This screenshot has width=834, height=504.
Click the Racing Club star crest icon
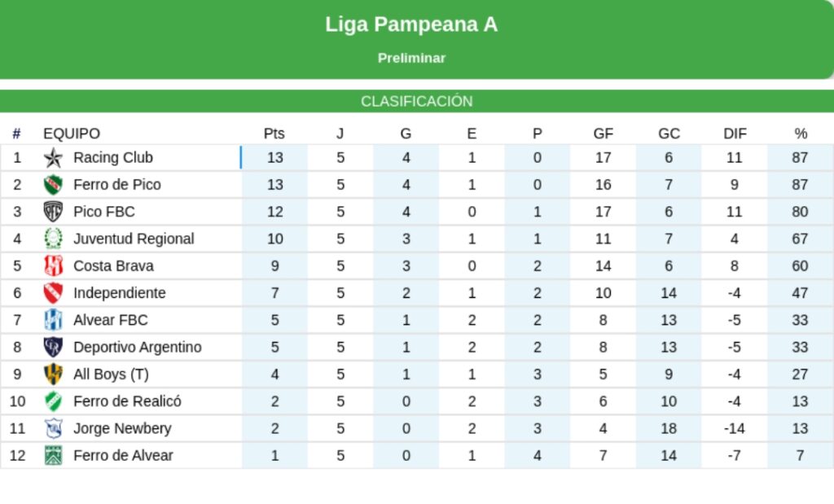pyautogui.click(x=53, y=158)
